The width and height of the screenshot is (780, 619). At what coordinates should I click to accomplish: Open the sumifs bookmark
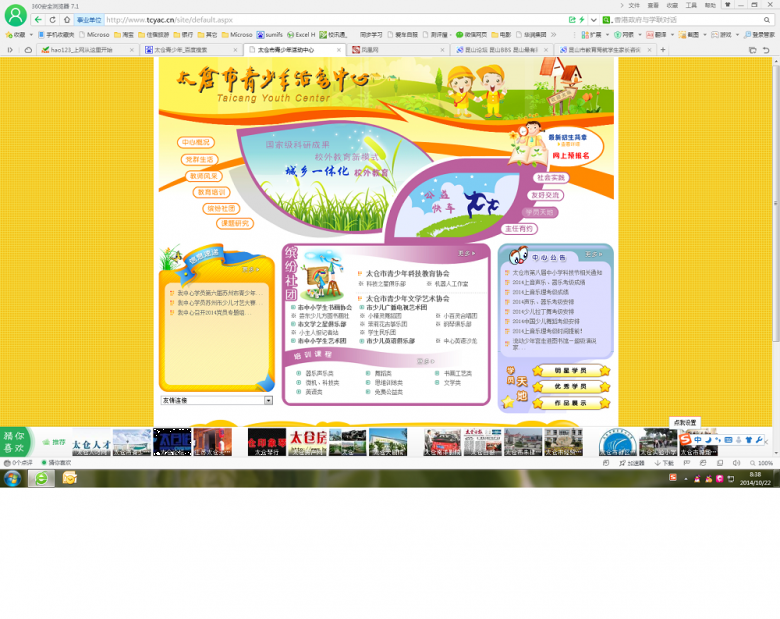[x=270, y=35]
